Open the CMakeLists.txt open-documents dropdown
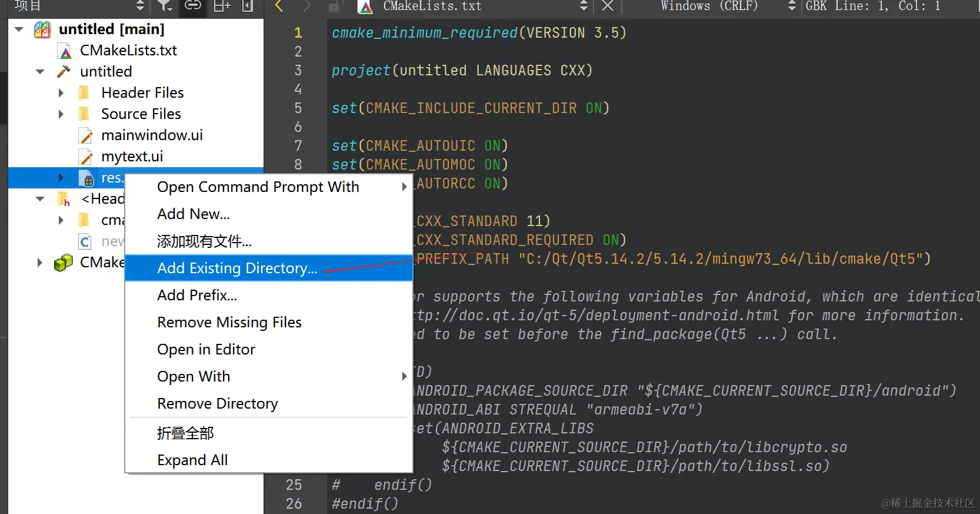 coord(584,6)
